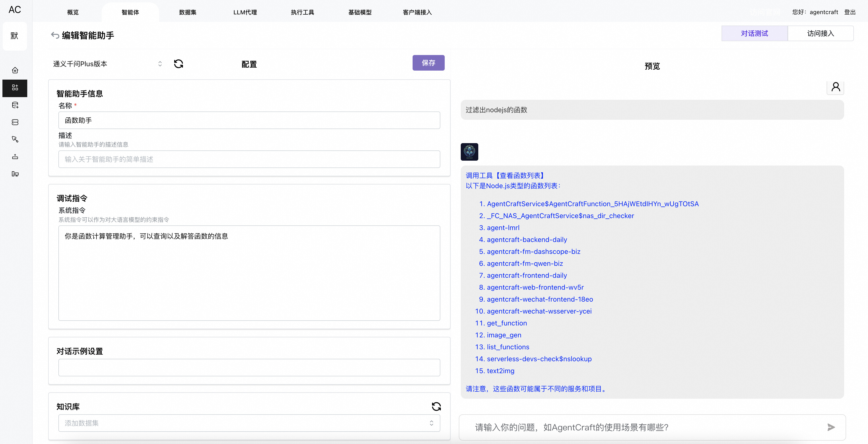This screenshot has width=868, height=444.
Task: Click the 保存 button
Action: pos(428,63)
